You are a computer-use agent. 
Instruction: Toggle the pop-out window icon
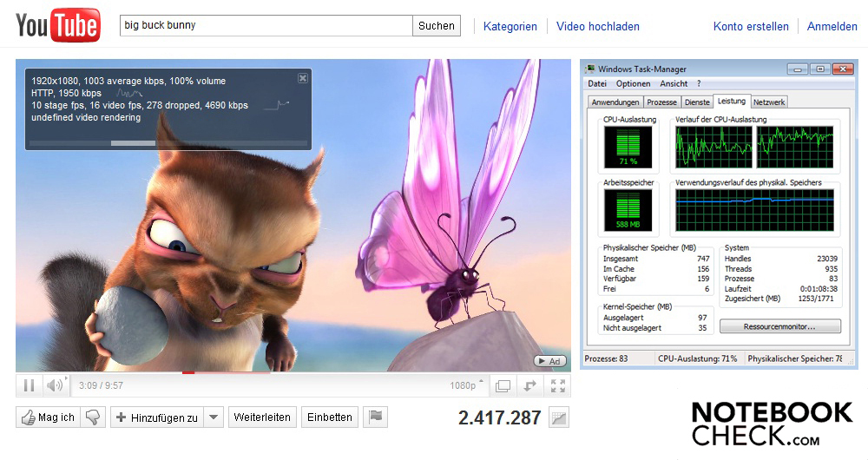coord(503,386)
